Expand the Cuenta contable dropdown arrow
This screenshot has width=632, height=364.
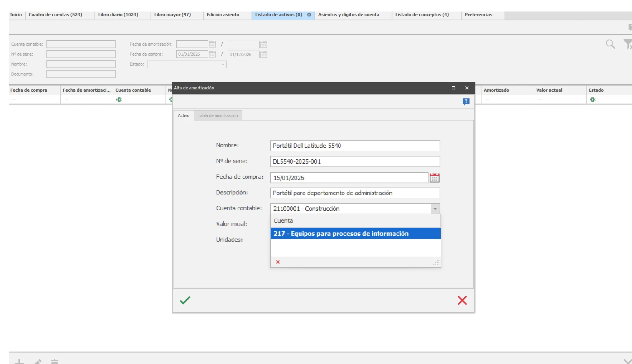click(435, 209)
